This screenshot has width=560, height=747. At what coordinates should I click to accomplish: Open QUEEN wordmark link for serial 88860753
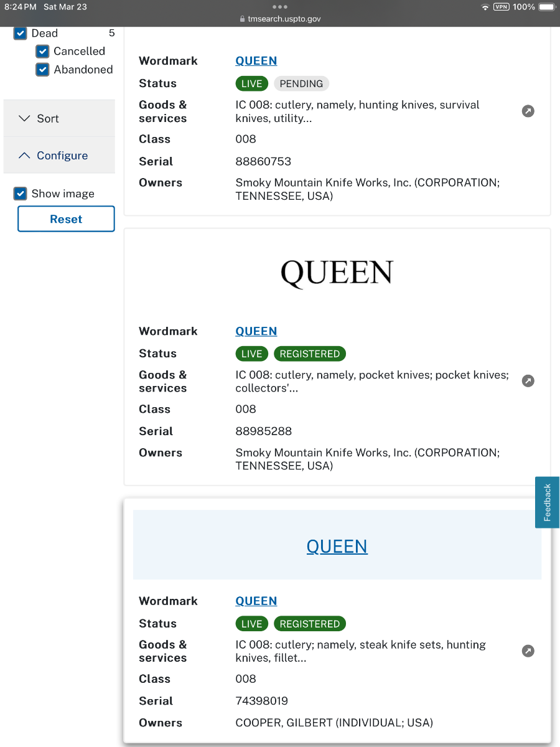coord(256,61)
